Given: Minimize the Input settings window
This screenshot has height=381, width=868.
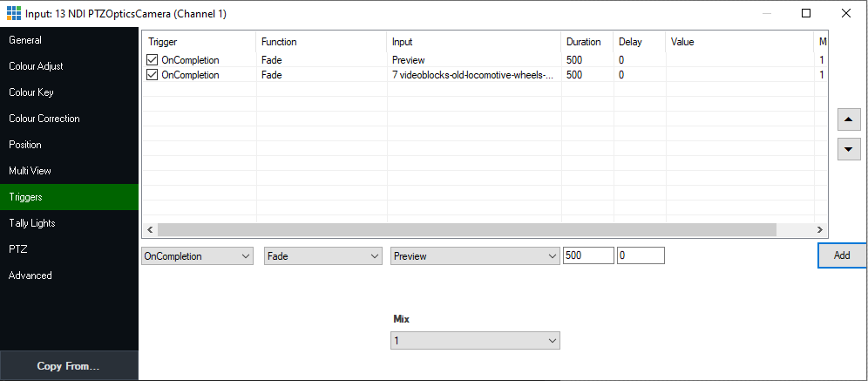Looking at the screenshot, I should pyautogui.click(x=767, y=13).
